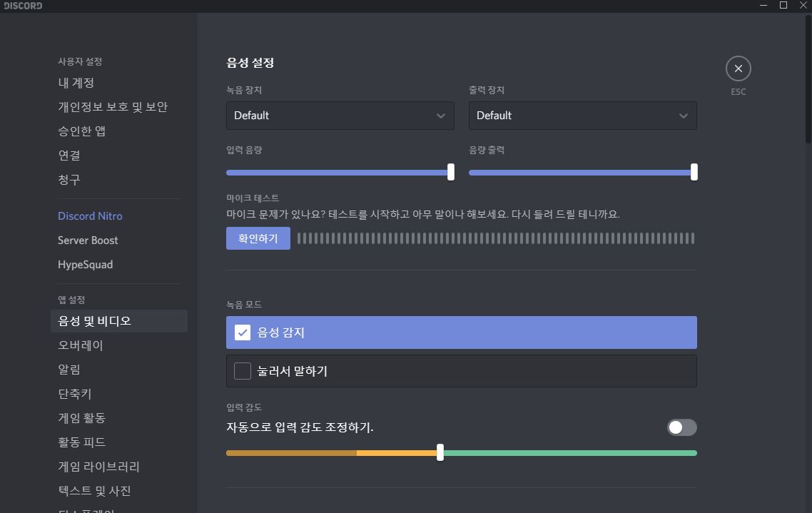Open Discord Nitro page
This screenshot has height=513, width=812.
point(90,216)
